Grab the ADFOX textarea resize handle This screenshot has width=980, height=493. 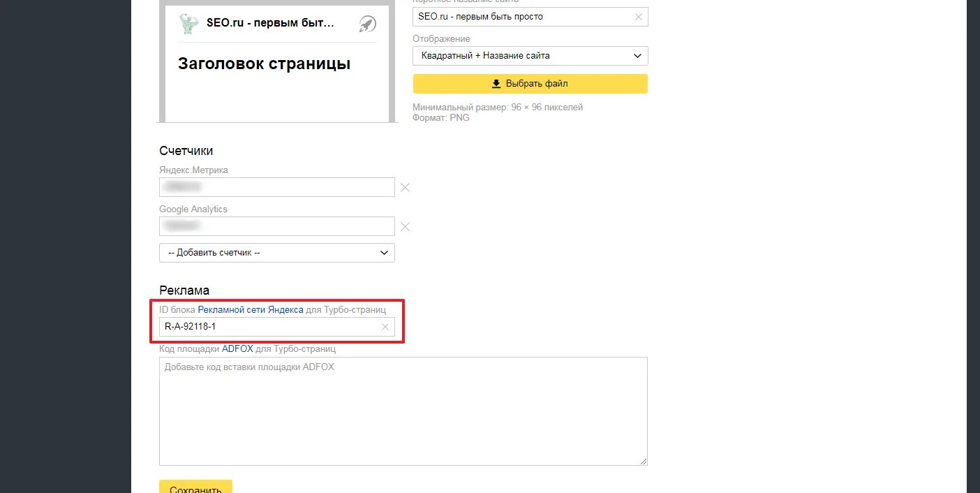coord(643,461)
